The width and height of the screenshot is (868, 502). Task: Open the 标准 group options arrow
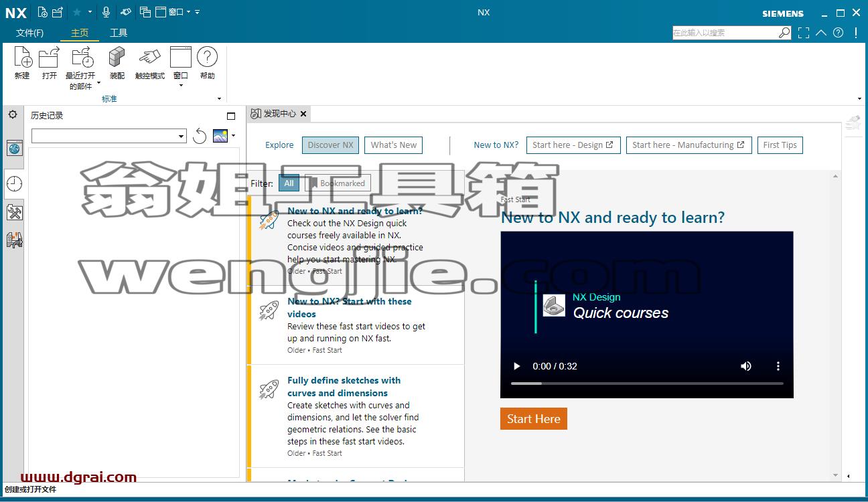(219, 99)
